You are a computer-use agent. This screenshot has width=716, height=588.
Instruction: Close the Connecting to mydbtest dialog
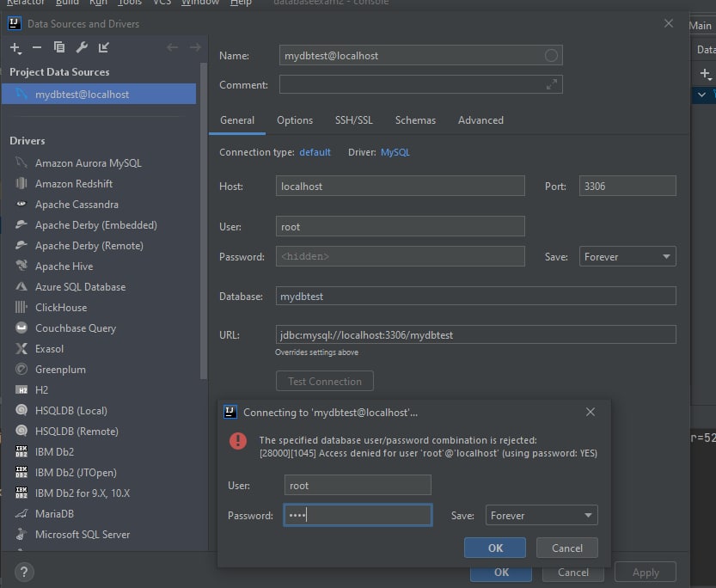point(590,412)
